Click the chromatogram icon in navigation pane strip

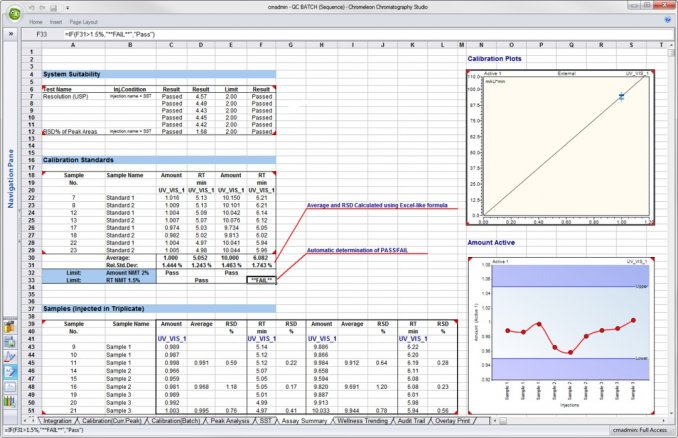[9, 355]
